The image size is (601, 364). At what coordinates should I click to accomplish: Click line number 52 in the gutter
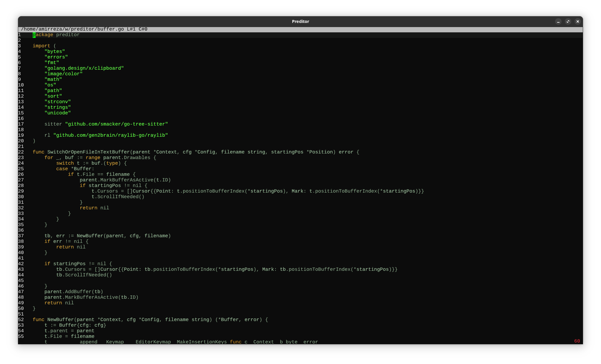click(x=21, y=320)
